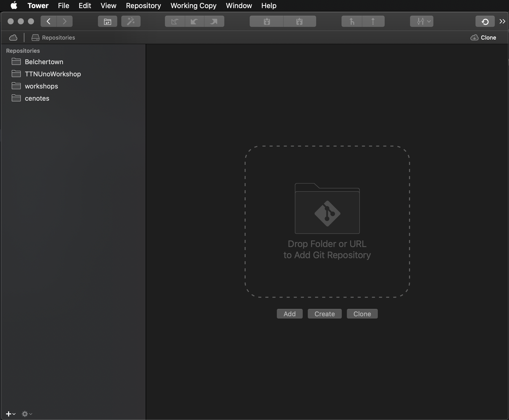Image resolution: width=509 pixels, height=420 pixels.
Task: Click the Create button below drop zone
Action: point(325,314)
